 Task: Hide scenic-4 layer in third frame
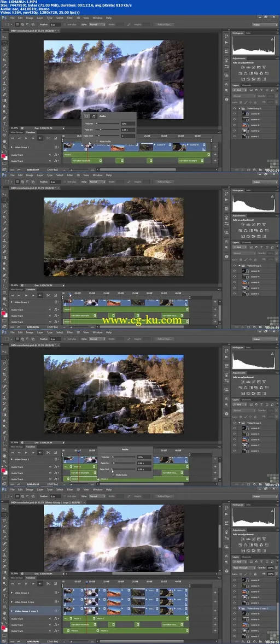point(234,434)
